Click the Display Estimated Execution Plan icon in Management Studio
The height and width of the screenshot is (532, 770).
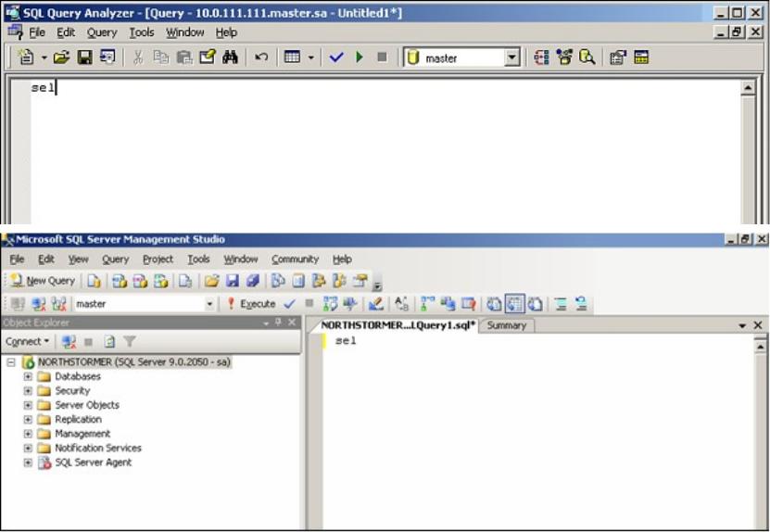(x=330, y=304)
